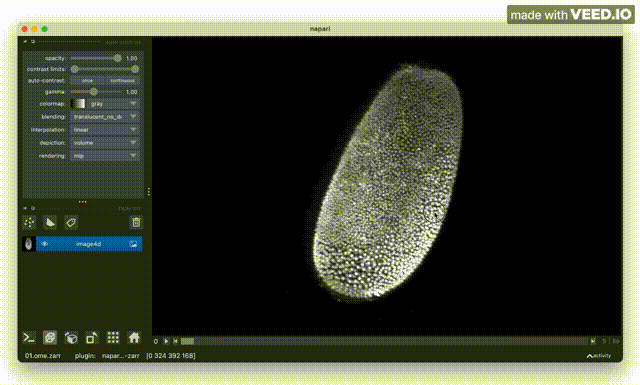Open the napari console

point(29,338)
